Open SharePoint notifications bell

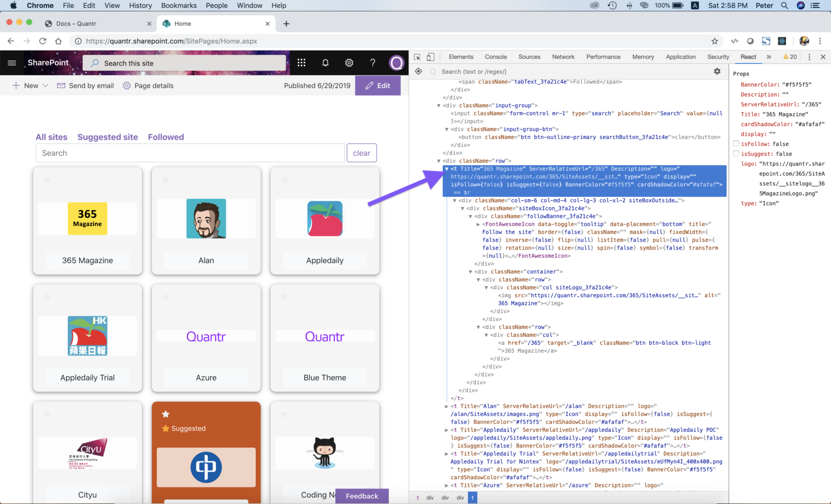325,63
